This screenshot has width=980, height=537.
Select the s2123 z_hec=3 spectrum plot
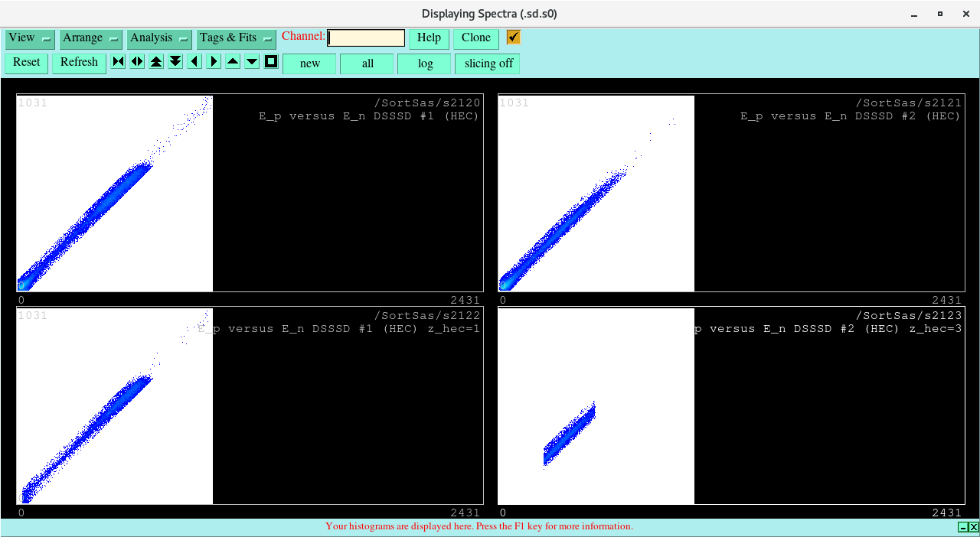coord(731,405)
